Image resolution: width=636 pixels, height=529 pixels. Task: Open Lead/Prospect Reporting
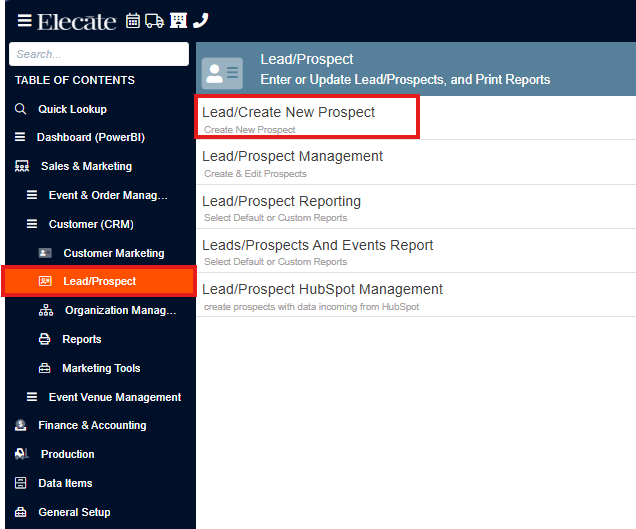[416, 207]
